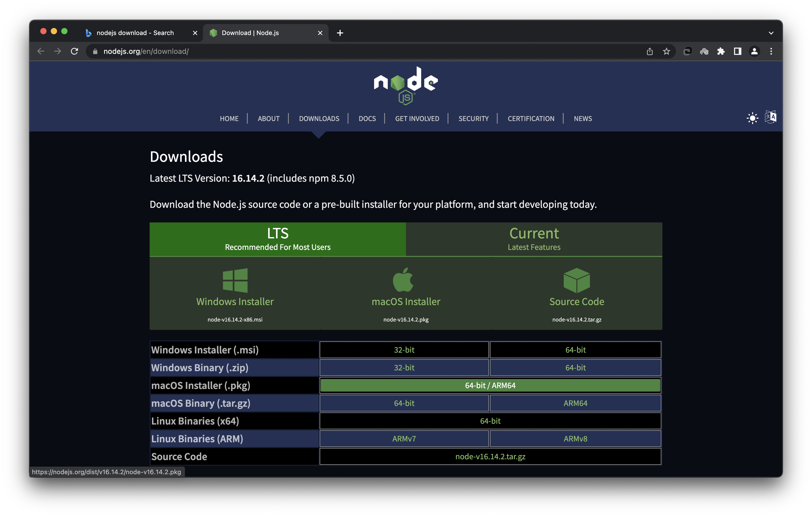812x516 pixels.
Task: Click the Source Code cube icon
Action: pyautogui.click(x=577, y=280)
